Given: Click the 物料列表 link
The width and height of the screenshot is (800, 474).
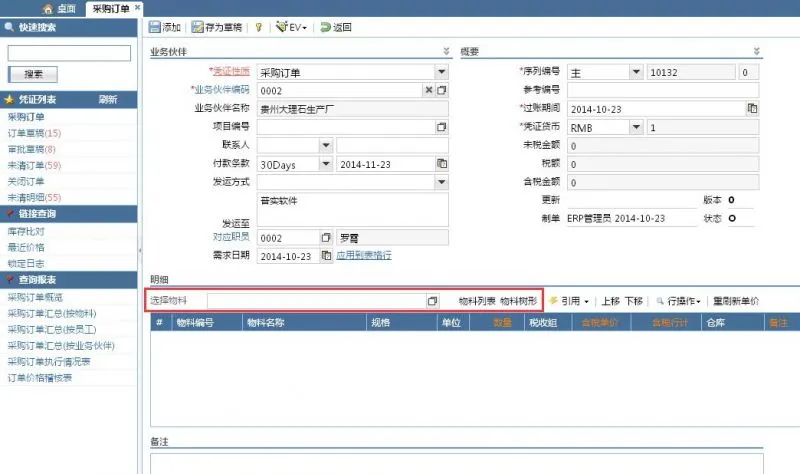Looking at the screenshot, I should (477, 301).
